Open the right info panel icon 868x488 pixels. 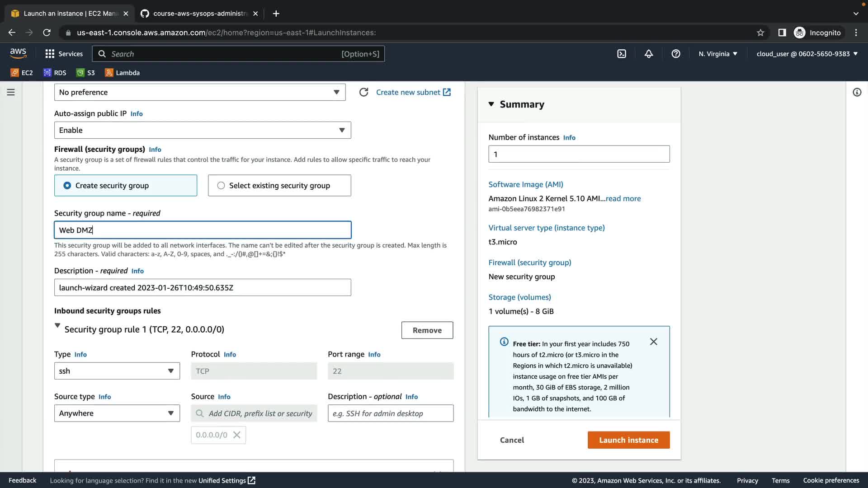click(857, 92)
